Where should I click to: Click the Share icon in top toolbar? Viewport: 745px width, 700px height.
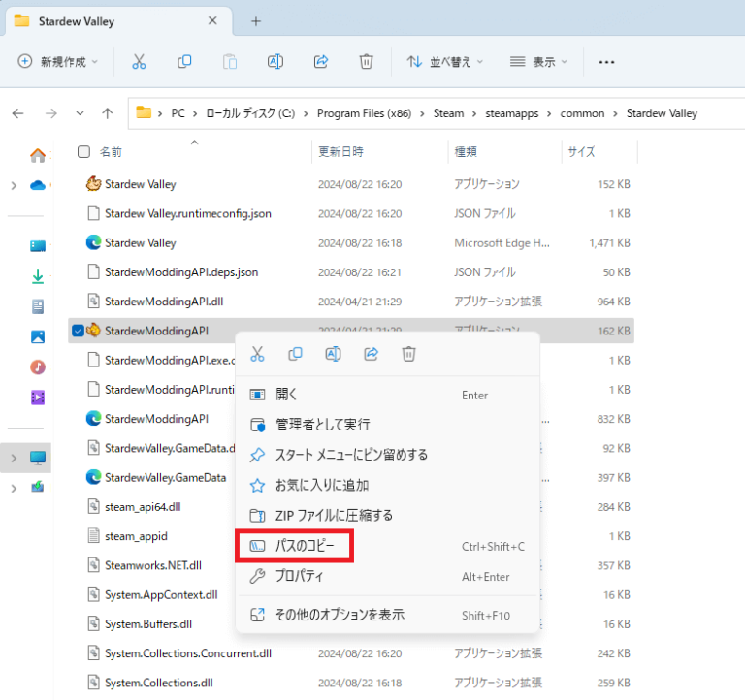click(x=321, y=61)
